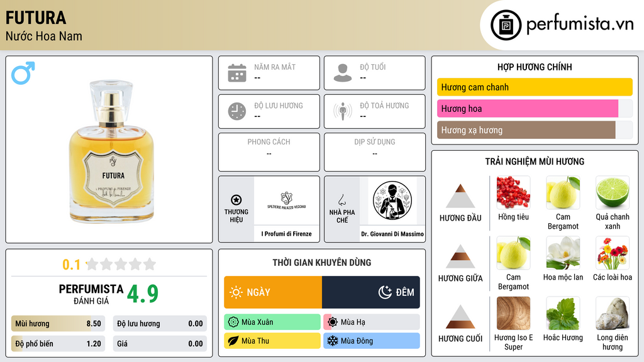Click the Độ lưu hương 0.00 rating bar

[160, 324]
